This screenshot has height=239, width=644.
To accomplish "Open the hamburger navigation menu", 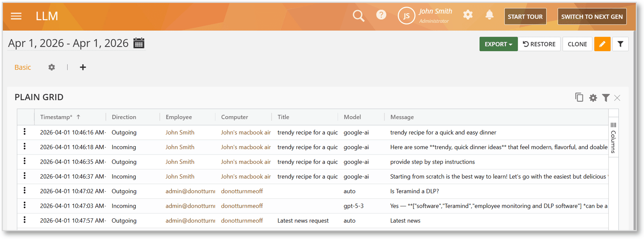I will [x=16, y=16].
